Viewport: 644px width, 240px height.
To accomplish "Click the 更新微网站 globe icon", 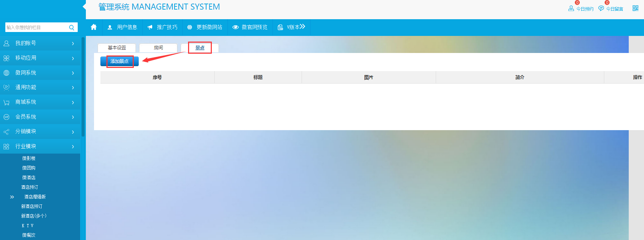I will [x=190, y=27].
